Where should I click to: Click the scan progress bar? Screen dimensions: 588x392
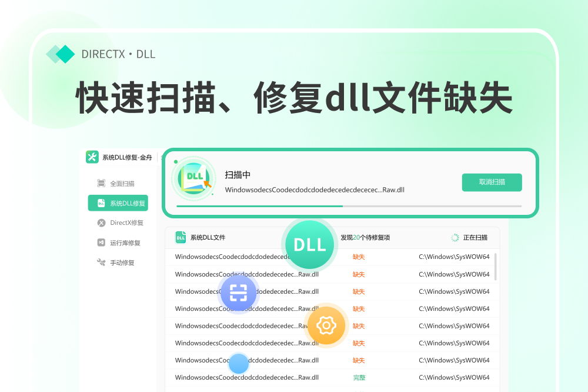349,206
